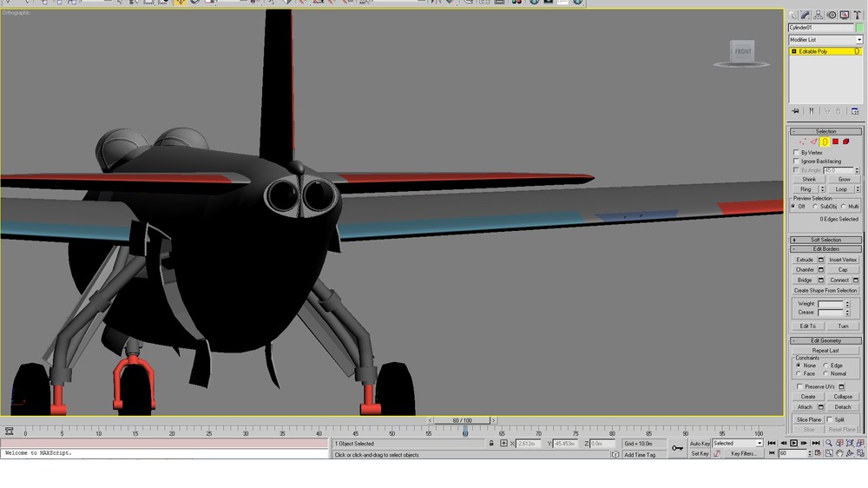Select the Polygon sub-object level icon
The height and width of the screenshot is (488, 868).
(835, 142)
